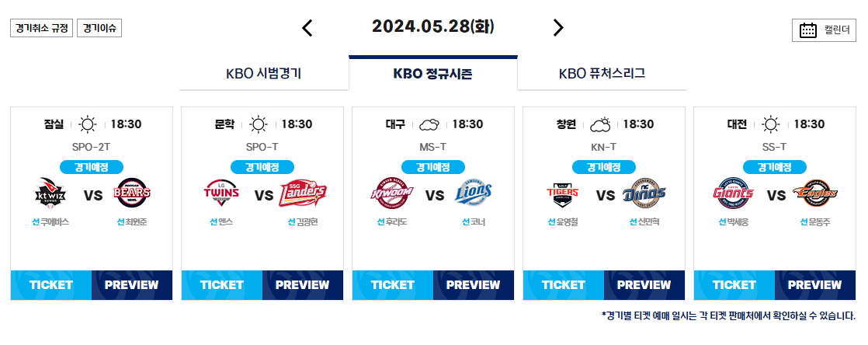Open the 캘린더 calendar button
This screenshot has height=345, width=868.
click(x=824, y=30)
